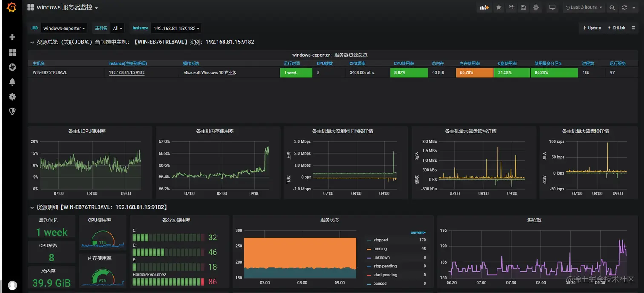644x293 pixels.
Task: Star this dashboard as favorite
Action: point(499,8)
